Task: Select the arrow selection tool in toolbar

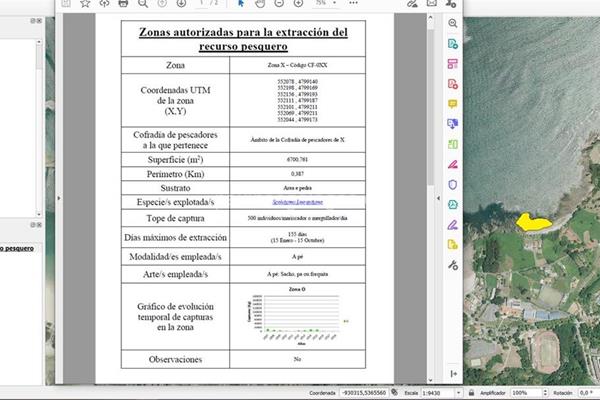Action: [241, 3]
